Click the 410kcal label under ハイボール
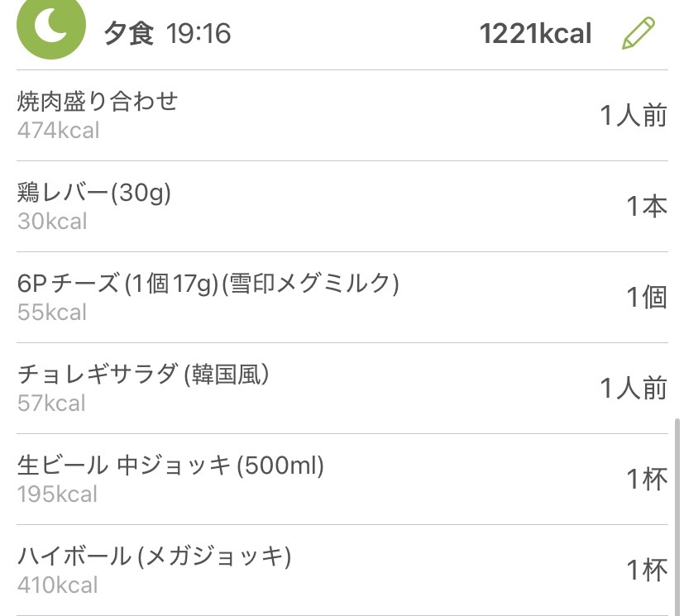The width and height of the screenshot is (684, 616). coord(58,585)
